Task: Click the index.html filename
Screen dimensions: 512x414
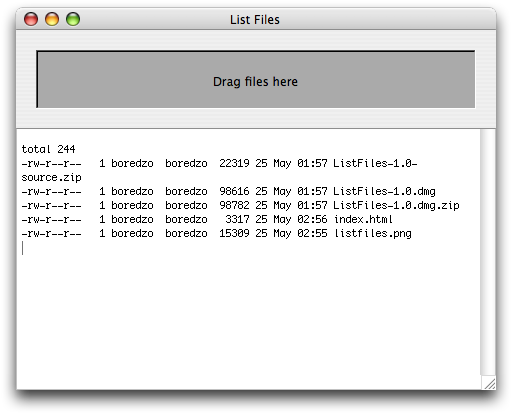Action: click(x=363, y=219)
